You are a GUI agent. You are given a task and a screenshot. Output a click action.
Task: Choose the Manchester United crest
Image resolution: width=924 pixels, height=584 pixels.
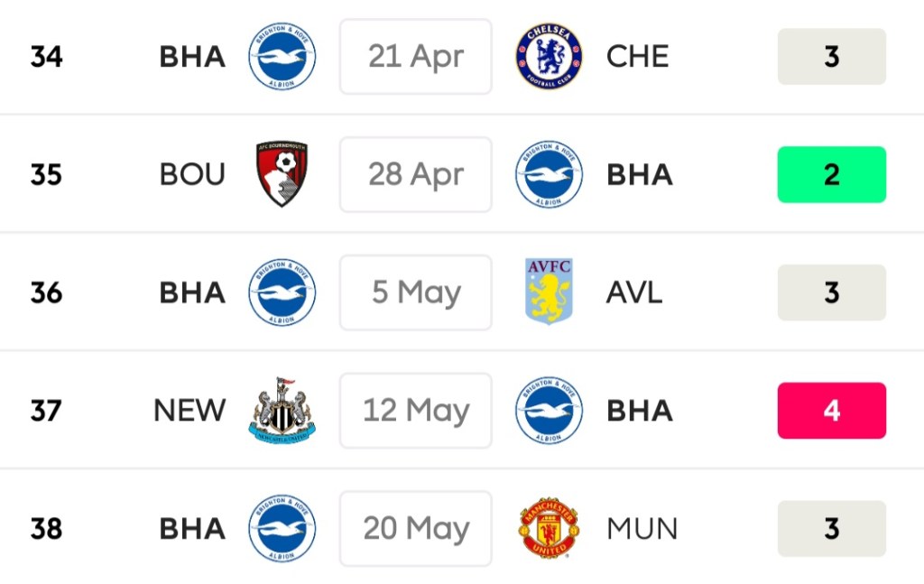[549, 528]
